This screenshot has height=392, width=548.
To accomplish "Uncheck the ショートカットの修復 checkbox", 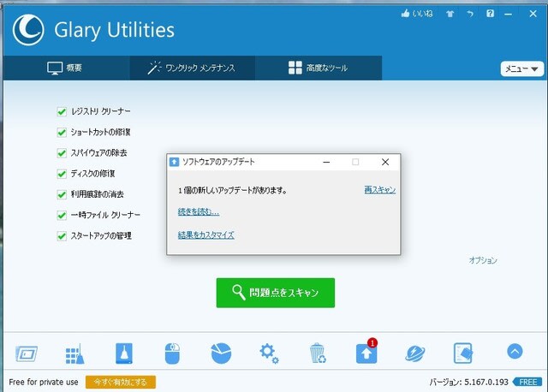I will [x=62, y=133].
